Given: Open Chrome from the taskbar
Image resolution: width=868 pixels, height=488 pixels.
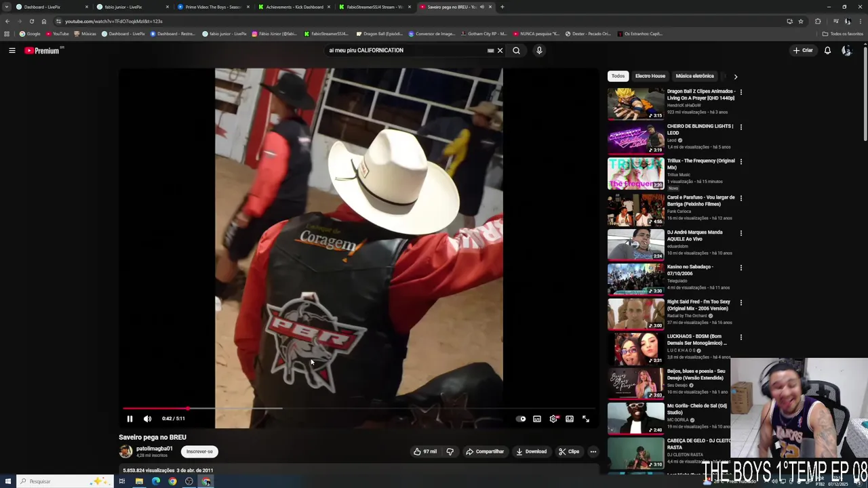Looking at the screenshot, I should 172,481.
